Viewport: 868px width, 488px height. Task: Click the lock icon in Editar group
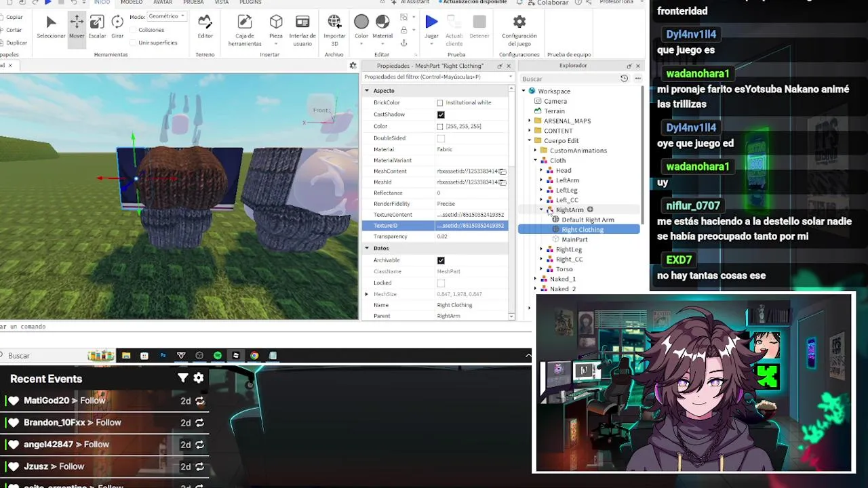pyautogui.click(x=404, y=30)
